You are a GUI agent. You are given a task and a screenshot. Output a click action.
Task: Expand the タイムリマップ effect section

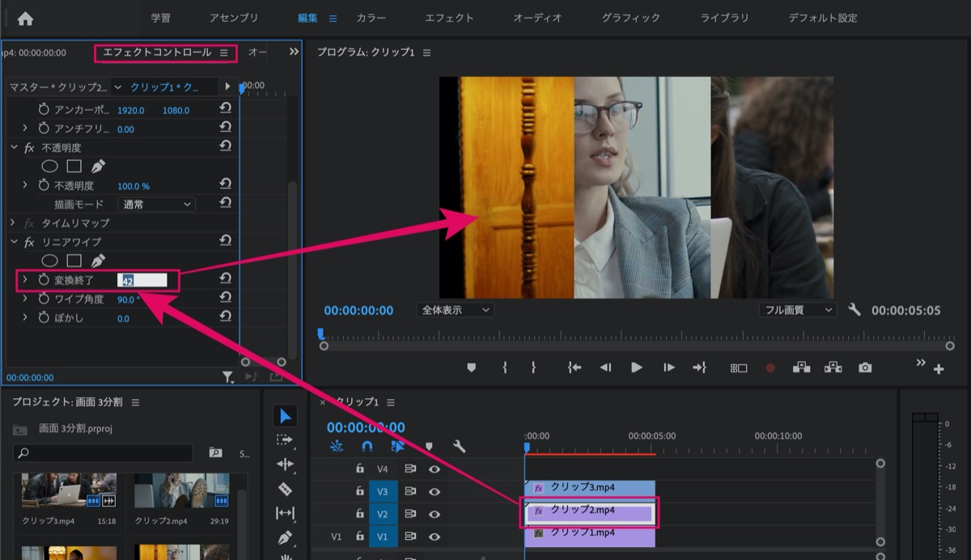coord(13,223)
